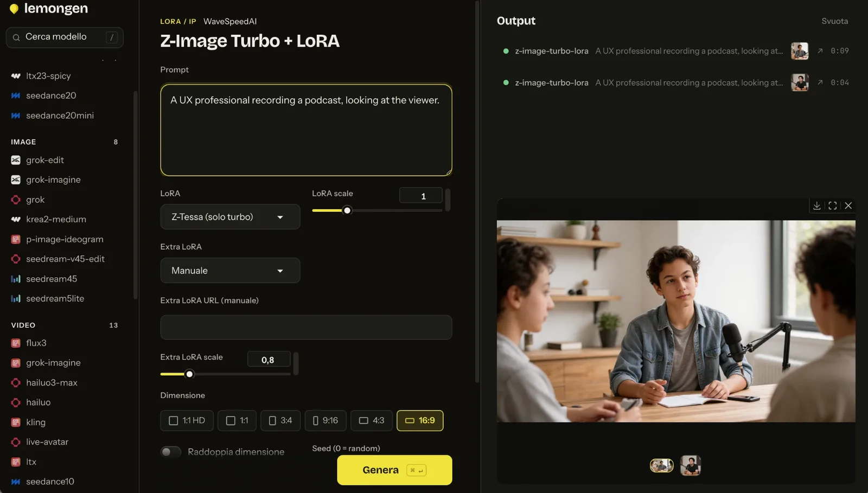Select the ltx23-spicy model icon
Screen dimensions: 868x493
[x=16, y=76]
